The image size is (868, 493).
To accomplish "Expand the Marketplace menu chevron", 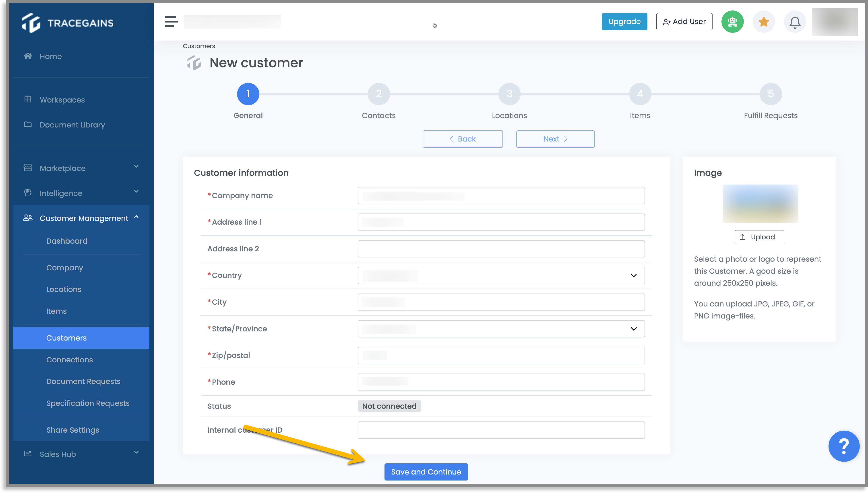I will pyautogui.click(x=136, y=166).
